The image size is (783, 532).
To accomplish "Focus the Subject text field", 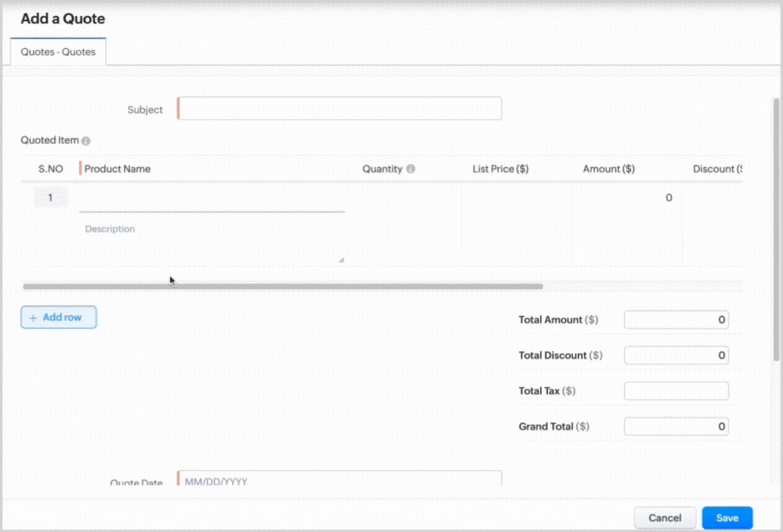I will click(x=340, y=108).
